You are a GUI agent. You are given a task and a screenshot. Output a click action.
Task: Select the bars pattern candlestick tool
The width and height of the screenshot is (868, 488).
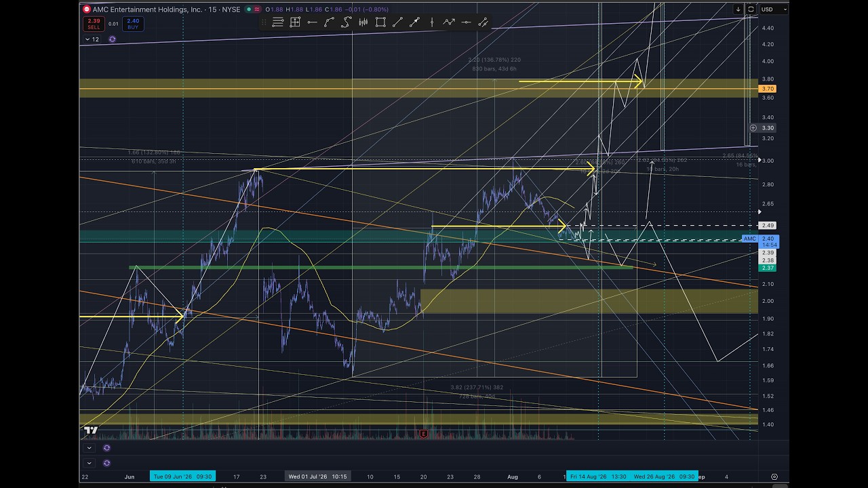363,22
